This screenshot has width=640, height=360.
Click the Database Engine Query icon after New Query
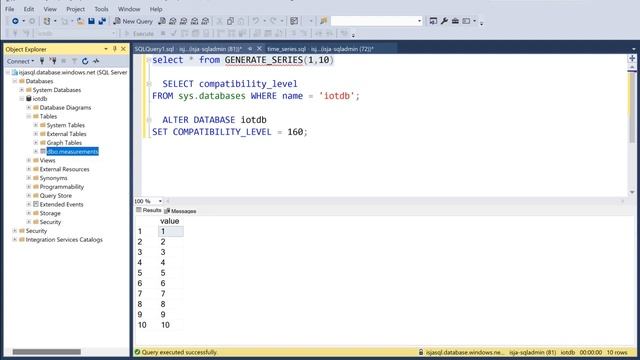pos(162,21)
